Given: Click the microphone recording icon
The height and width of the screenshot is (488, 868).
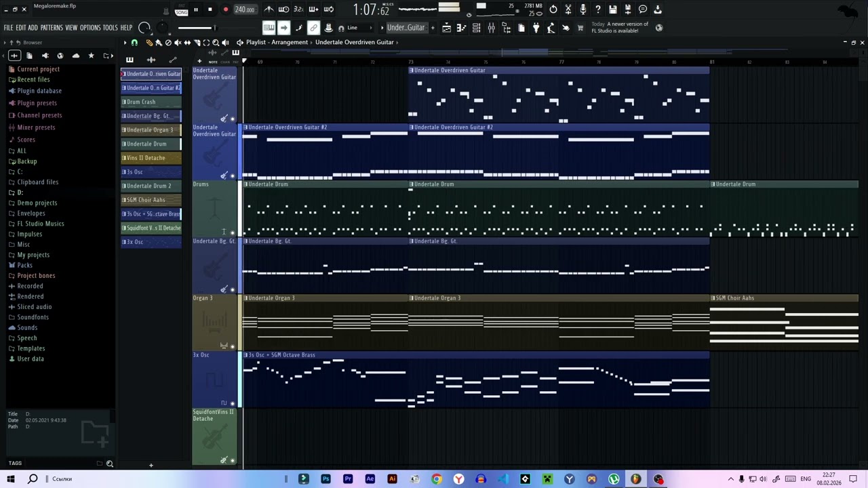Looking at the screenshot, I should 583,9.
